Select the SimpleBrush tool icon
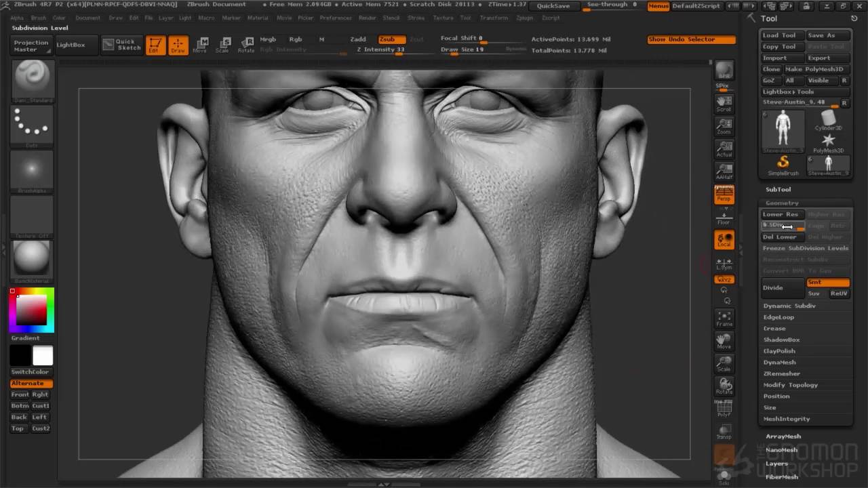Image resolution: width=868 pixels, height=488 pixels. [x=783, y=165]
